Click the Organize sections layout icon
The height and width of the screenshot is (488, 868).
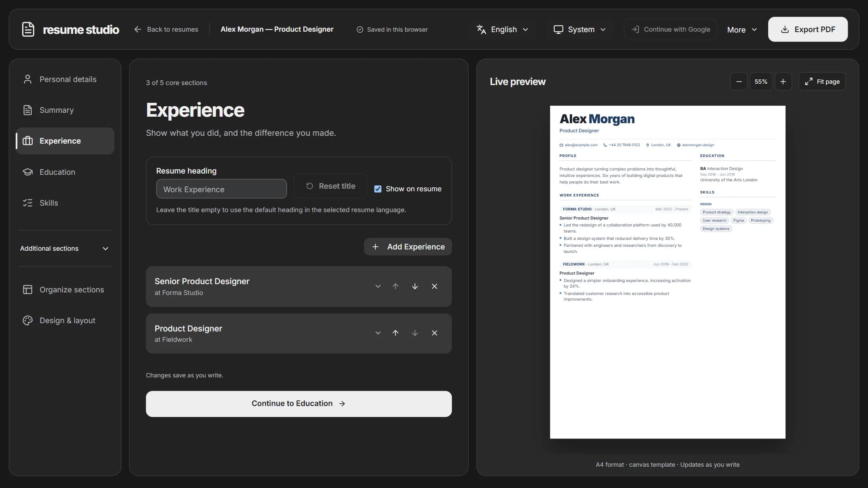point(28,290)
